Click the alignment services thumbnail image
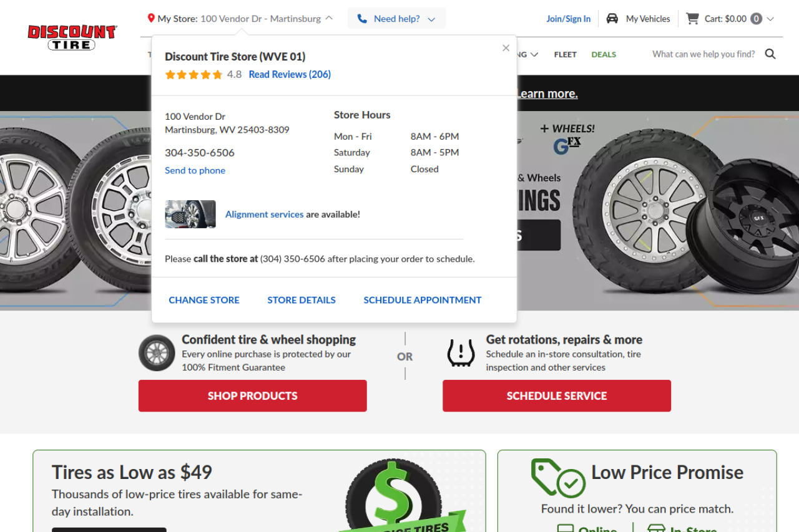The width and height of the screenshot is (799, 532). [x=190, y=215]
